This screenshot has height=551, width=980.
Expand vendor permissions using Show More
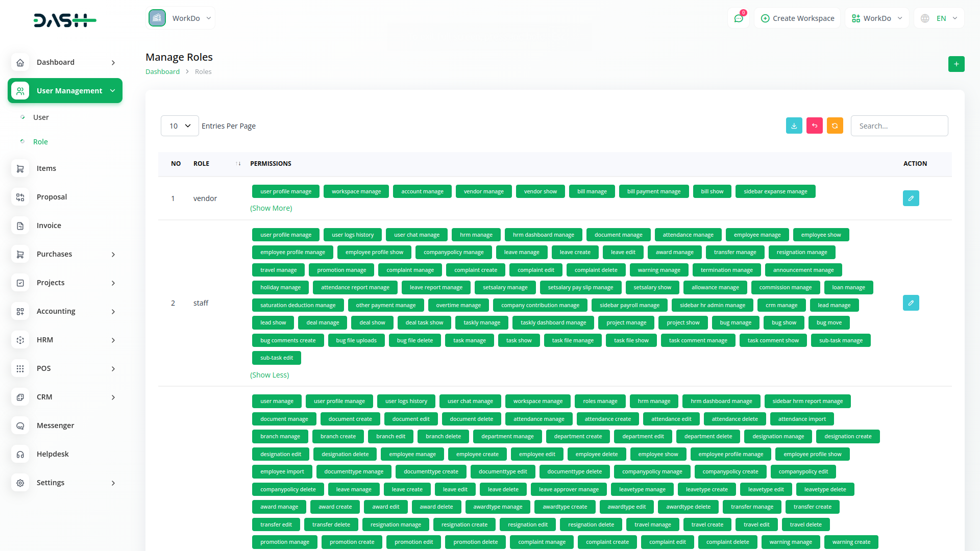pyautogui.click(x=271, y=208)
